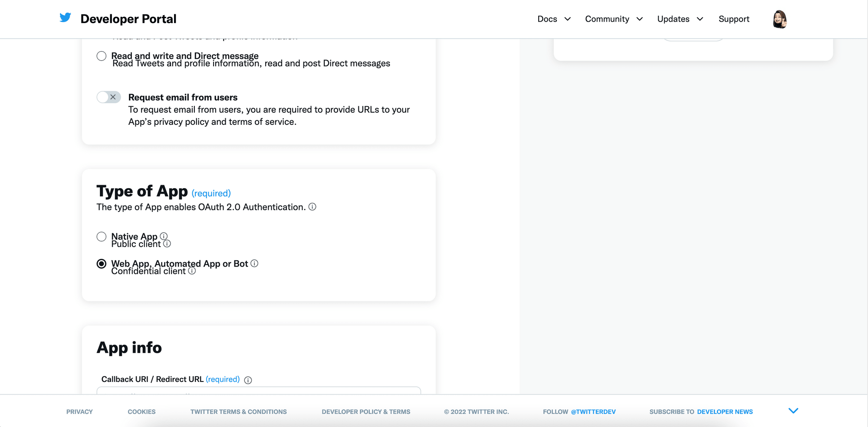Go to the Support page
The image size is (868, 427).
tap(734, 19)
